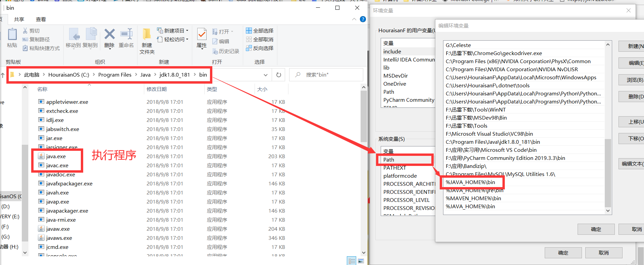Open Explorer help via the blue question mark

pos(363,19)
